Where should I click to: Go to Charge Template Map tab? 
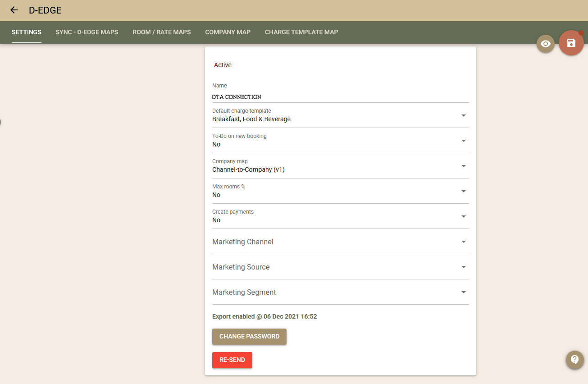(301, 32)
